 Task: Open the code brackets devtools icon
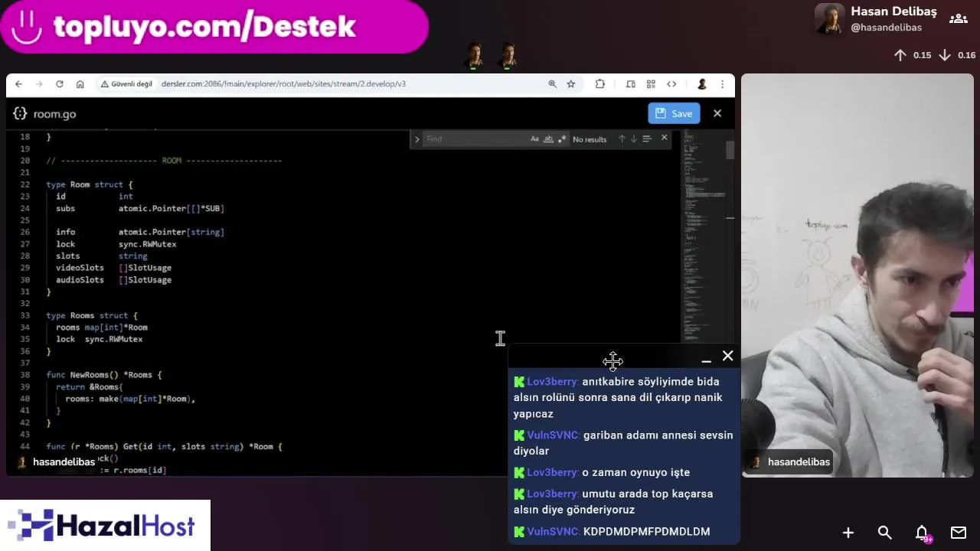[x=671, y=84]
